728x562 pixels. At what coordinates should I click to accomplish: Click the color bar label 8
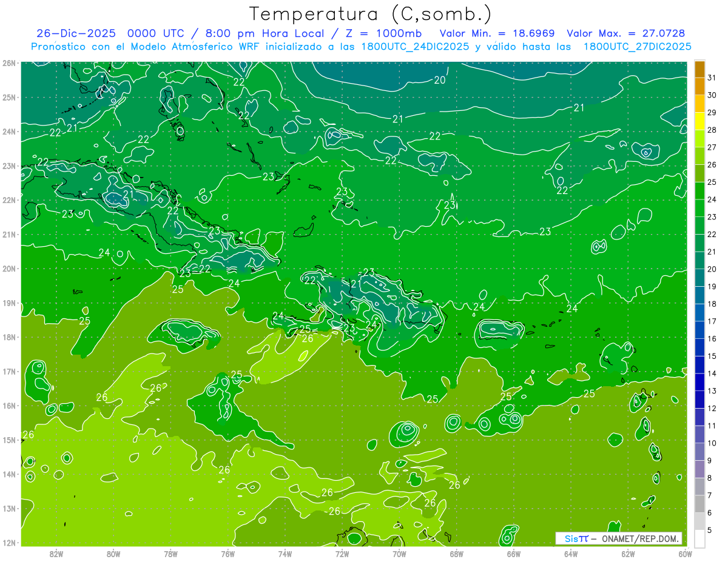point(710,478)
